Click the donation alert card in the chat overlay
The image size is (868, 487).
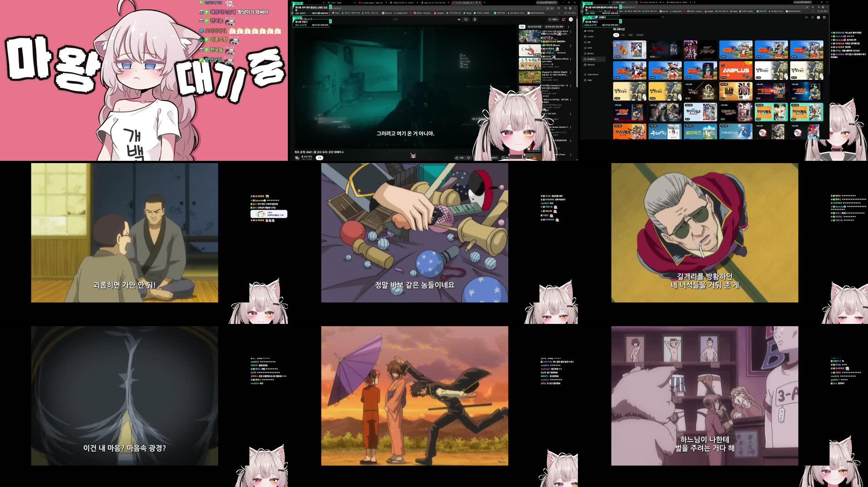tap(269, 214)
